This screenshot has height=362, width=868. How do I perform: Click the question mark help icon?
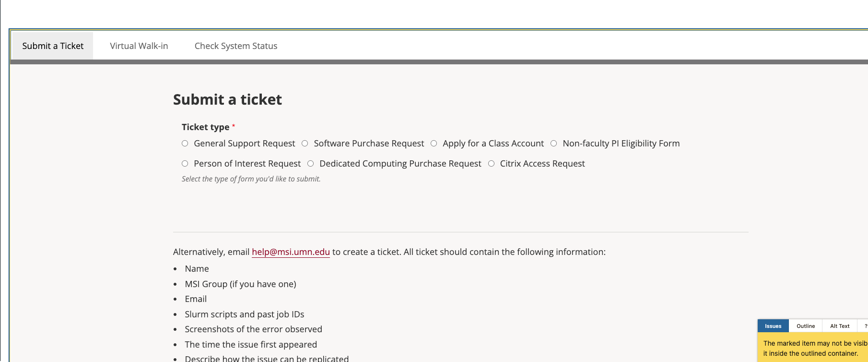[x=865, y=326]
